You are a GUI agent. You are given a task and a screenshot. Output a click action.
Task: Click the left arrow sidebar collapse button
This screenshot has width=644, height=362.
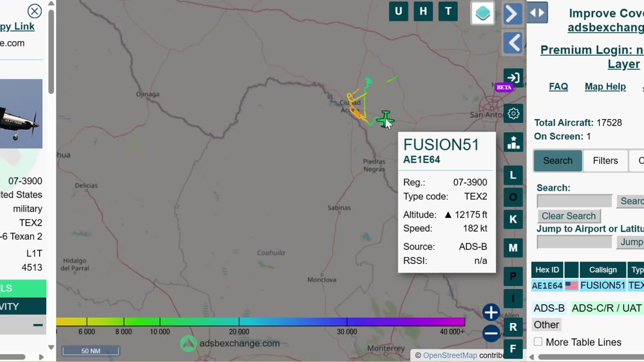click(513, 43)
